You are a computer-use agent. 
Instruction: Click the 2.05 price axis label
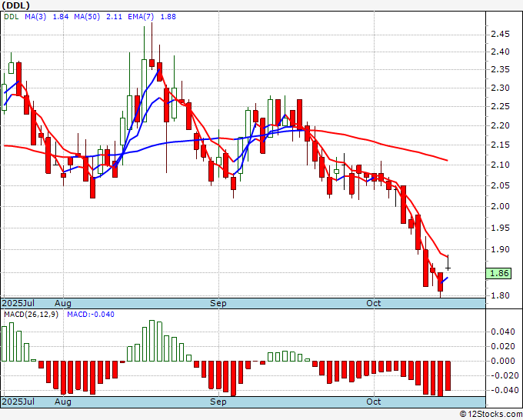[x=500, y=185]
